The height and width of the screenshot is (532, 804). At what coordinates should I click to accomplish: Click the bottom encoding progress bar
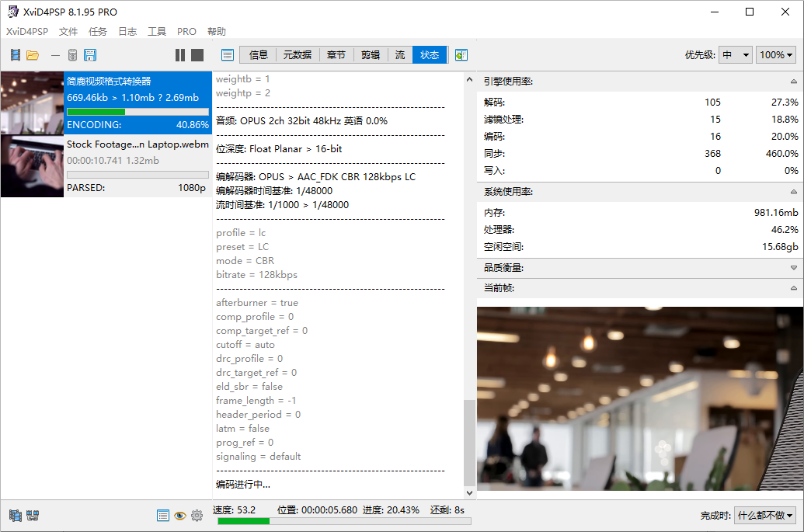344,521
